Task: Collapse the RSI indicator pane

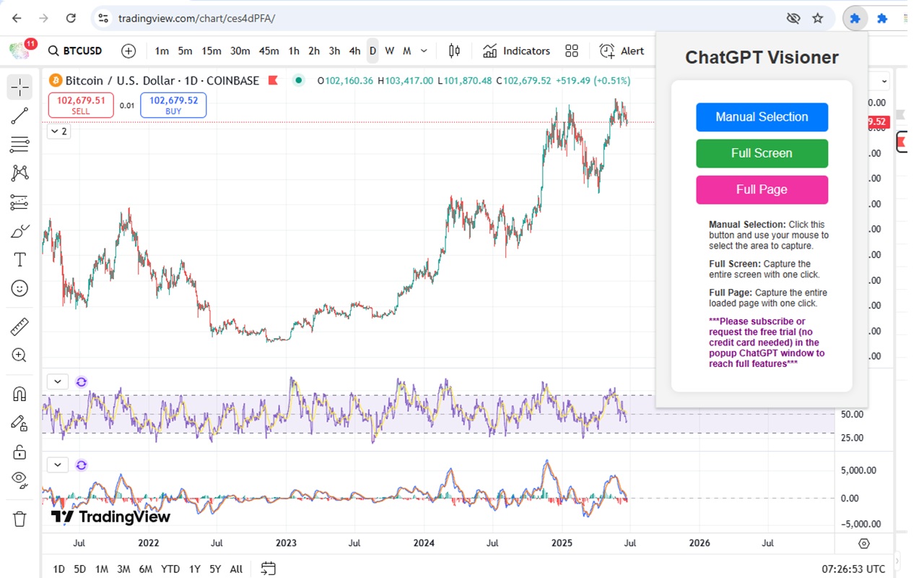Action: coord(58,381)
